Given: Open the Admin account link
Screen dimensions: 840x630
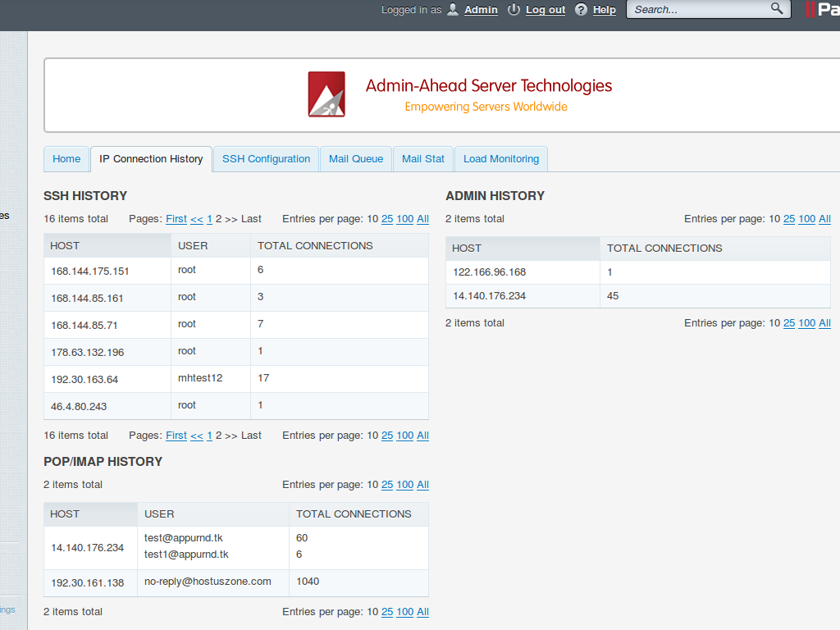Looking at the screenshot, I should pyautogui.click(x=481, y=10).
